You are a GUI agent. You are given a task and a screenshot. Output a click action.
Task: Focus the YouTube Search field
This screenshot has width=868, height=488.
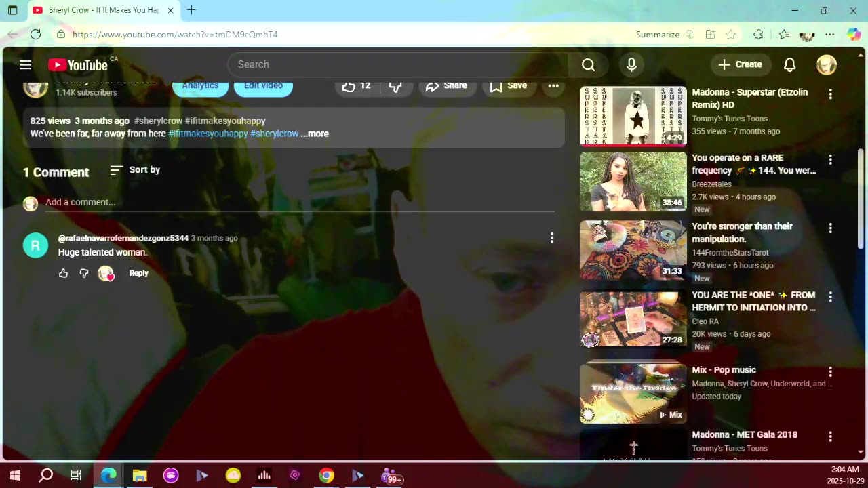point(398,64)
